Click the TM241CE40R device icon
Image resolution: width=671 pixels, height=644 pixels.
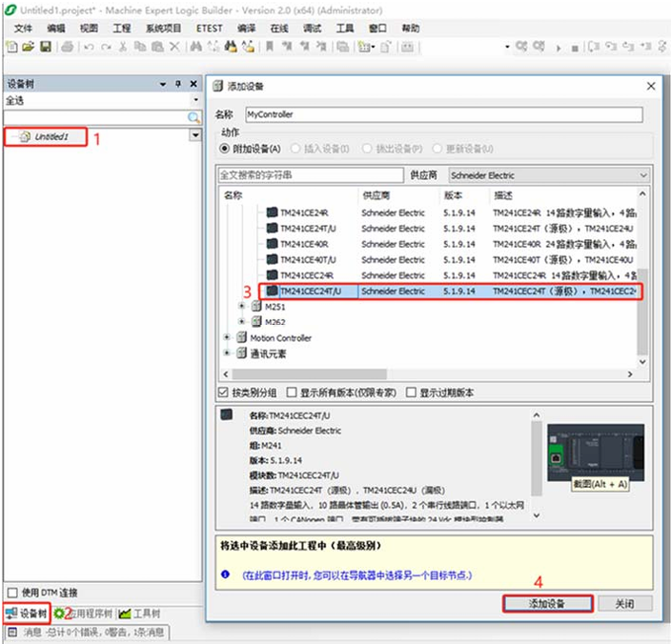click(273, 244)
